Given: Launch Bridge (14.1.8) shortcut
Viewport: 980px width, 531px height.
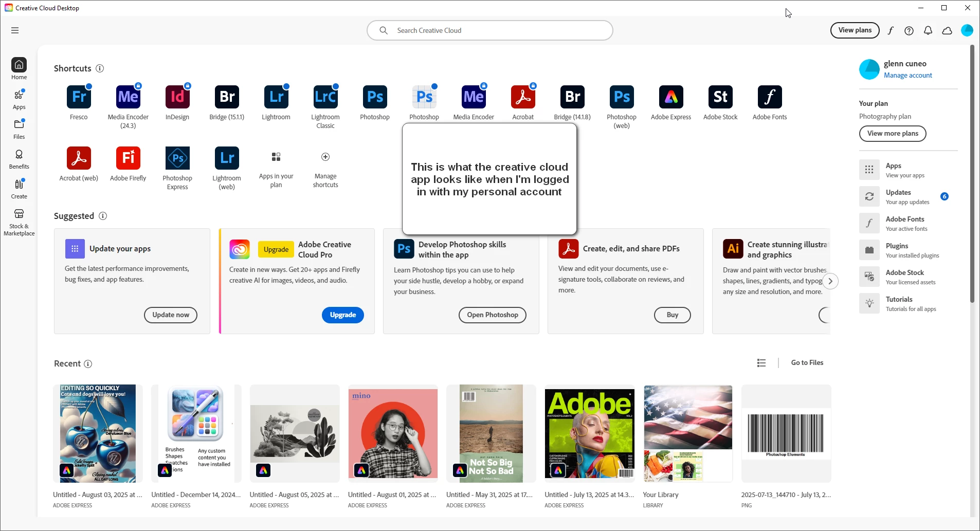Looking at the screenshot, I should 572,97.
